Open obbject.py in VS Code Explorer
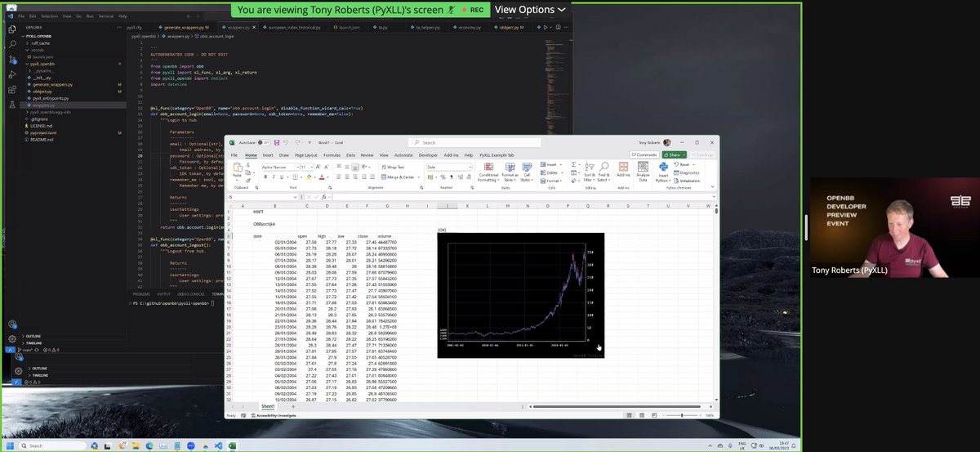 click(x=42, y=92)
